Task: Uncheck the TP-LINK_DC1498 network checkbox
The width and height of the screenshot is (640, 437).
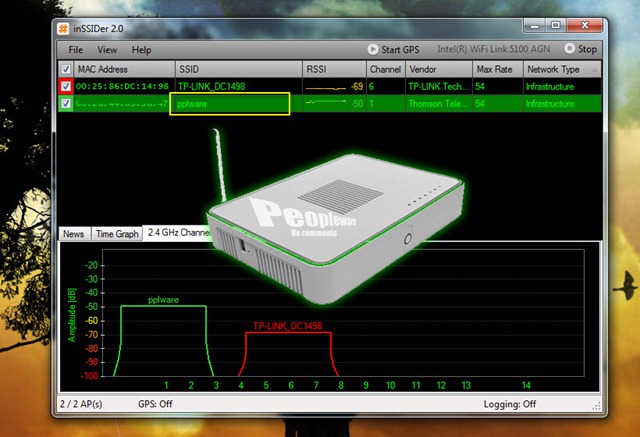Action: coord(66,86)
